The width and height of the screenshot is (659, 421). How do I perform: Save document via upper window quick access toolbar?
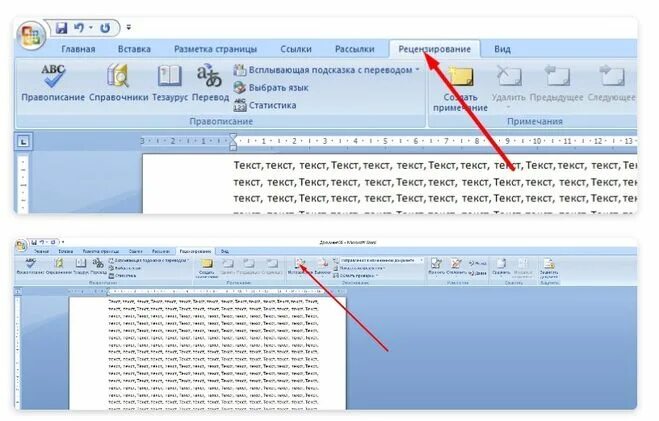pyautogui.click(x=62, y=28)
